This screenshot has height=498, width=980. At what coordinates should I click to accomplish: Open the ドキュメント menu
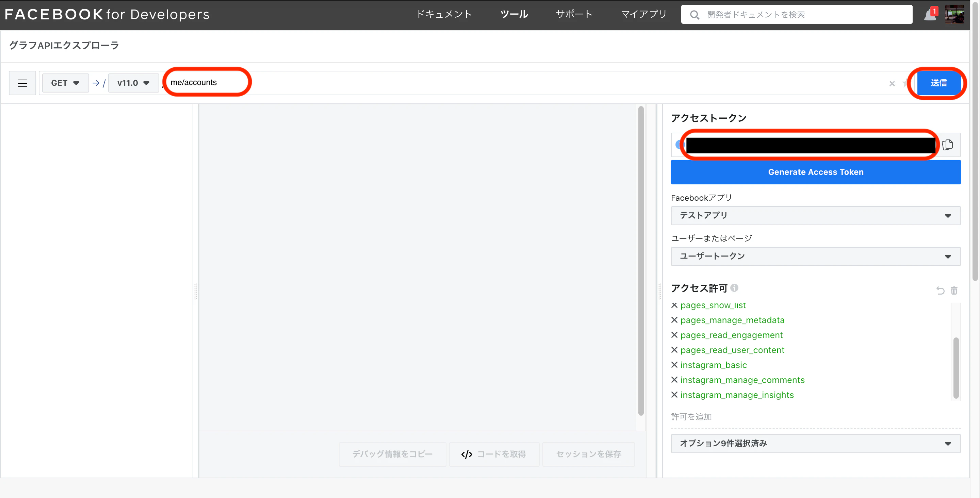[444, 14]
